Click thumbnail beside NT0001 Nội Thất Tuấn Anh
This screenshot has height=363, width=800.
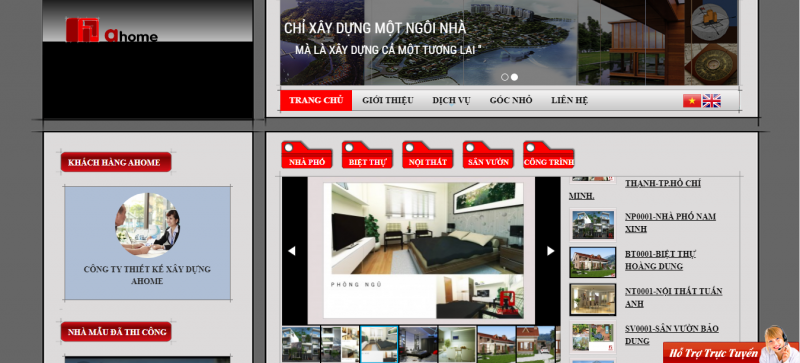coord(593,300)
